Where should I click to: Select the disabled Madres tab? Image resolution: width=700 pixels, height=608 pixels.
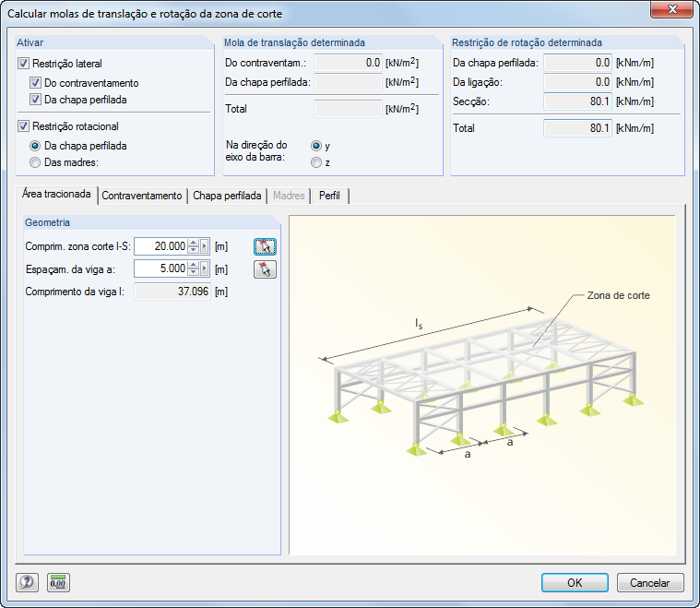(289, 196)
